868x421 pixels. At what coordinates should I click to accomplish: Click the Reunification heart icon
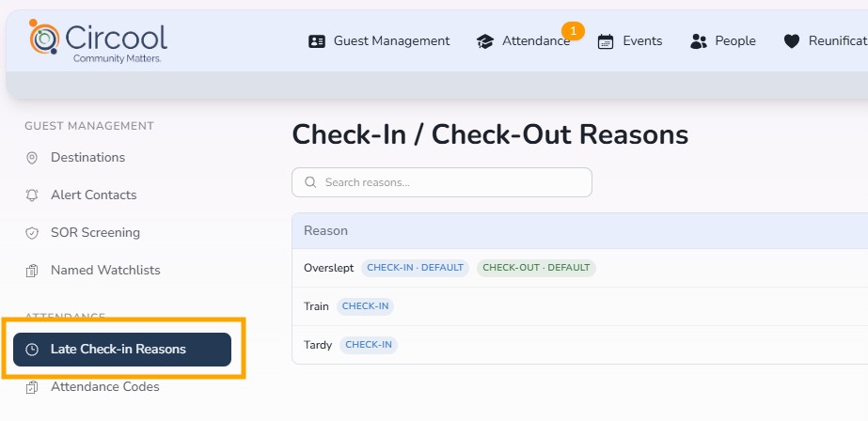click(x=792, y=41)
